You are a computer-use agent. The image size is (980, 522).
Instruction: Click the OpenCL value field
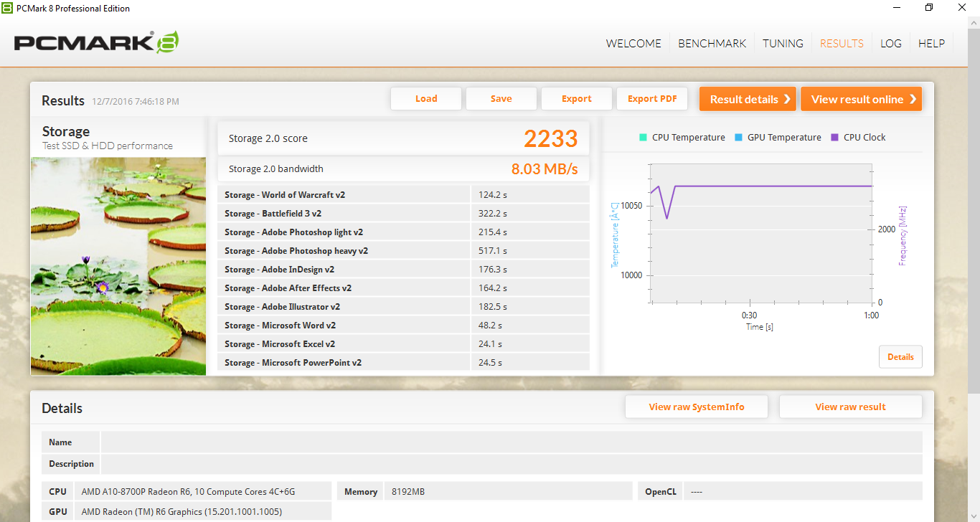[803, 491]
